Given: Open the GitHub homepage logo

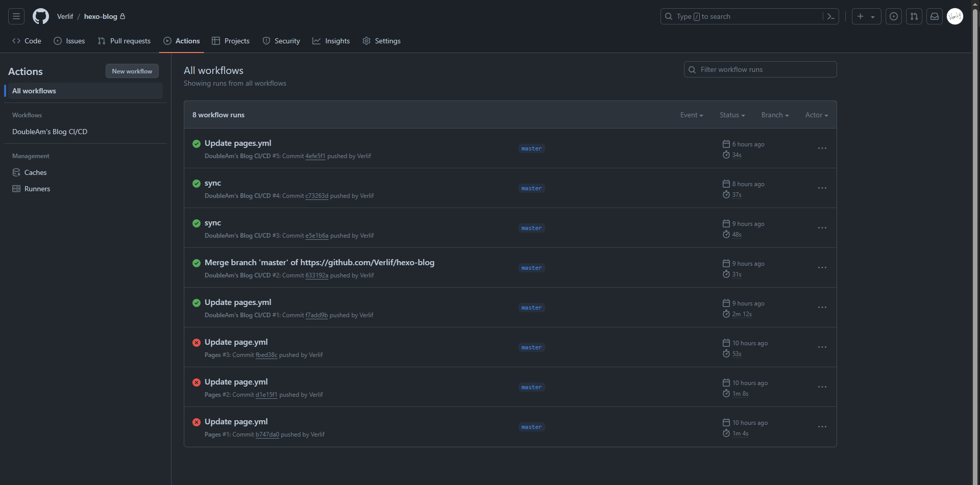Looking at the screenshot, I should click(41, 16).
